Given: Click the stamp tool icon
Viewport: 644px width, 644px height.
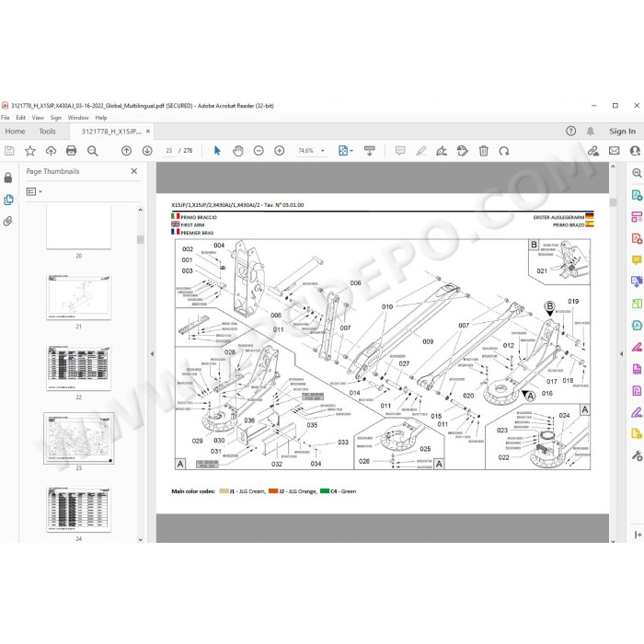Looking at the screenshot, I should point(463,151).
